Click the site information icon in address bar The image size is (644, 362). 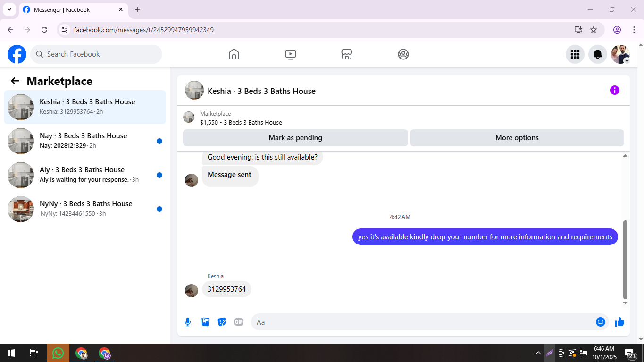coord(65,30)
